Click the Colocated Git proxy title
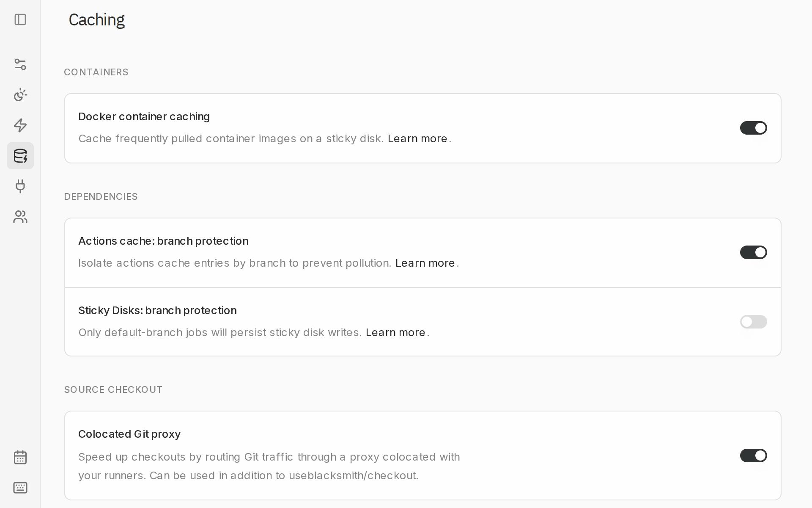This screenshot has width=812, height=508. coord(129,434)
